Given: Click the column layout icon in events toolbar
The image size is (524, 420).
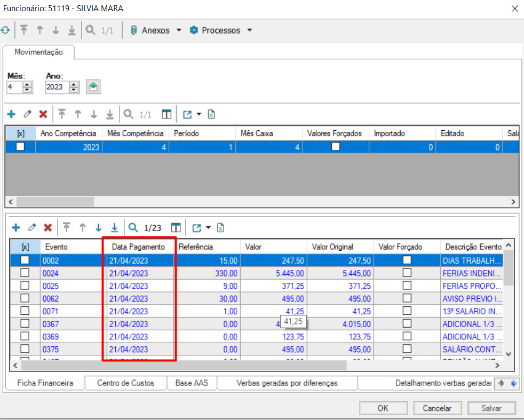Looking at the screenshot, I should click(176, 228).
